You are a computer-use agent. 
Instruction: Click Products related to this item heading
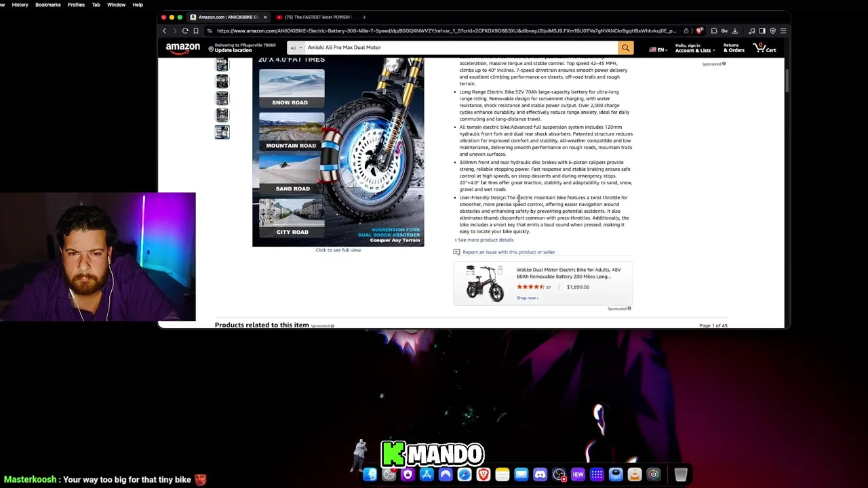(262, 325)
